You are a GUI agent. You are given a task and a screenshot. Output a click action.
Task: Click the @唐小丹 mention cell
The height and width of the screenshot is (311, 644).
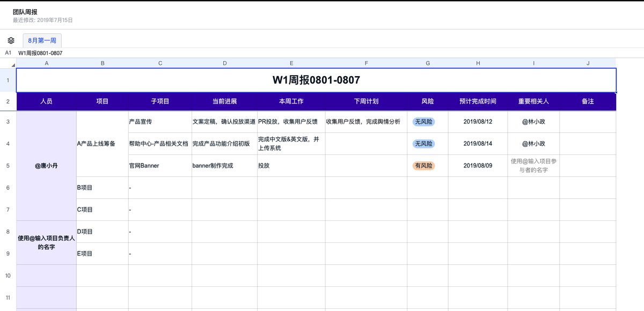click(x=47, y=166)
